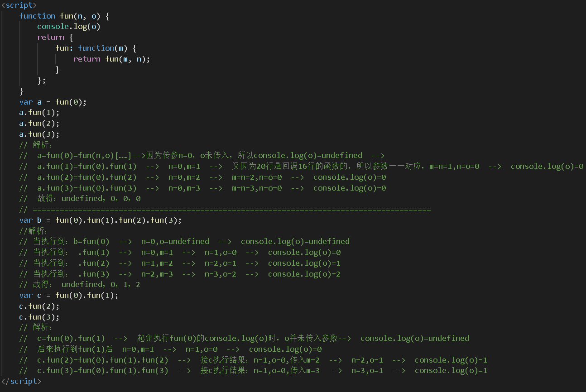Place cursor on the c.fun(2); line
This screenshot has height=392, width=586.
(39, 306)
